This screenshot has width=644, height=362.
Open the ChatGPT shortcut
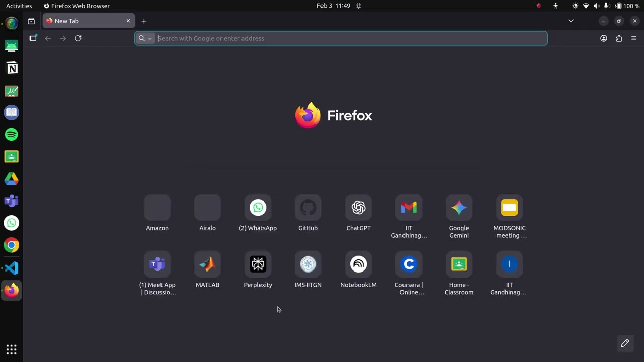tap(358, 208)
